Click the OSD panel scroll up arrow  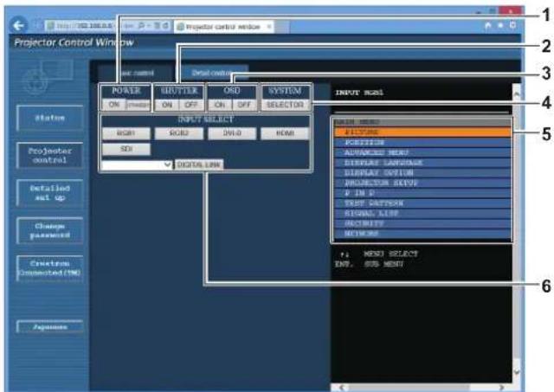point(517,94)
